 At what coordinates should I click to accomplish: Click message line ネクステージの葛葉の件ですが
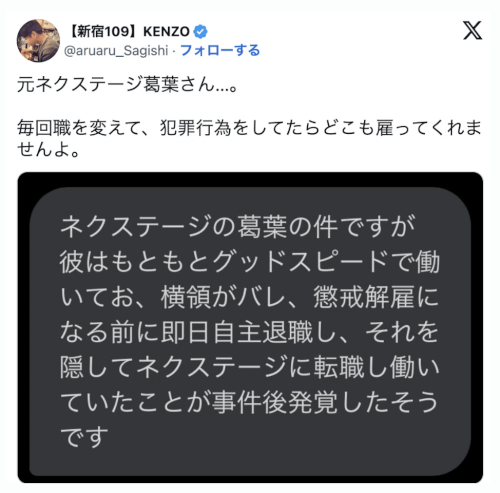237,226
